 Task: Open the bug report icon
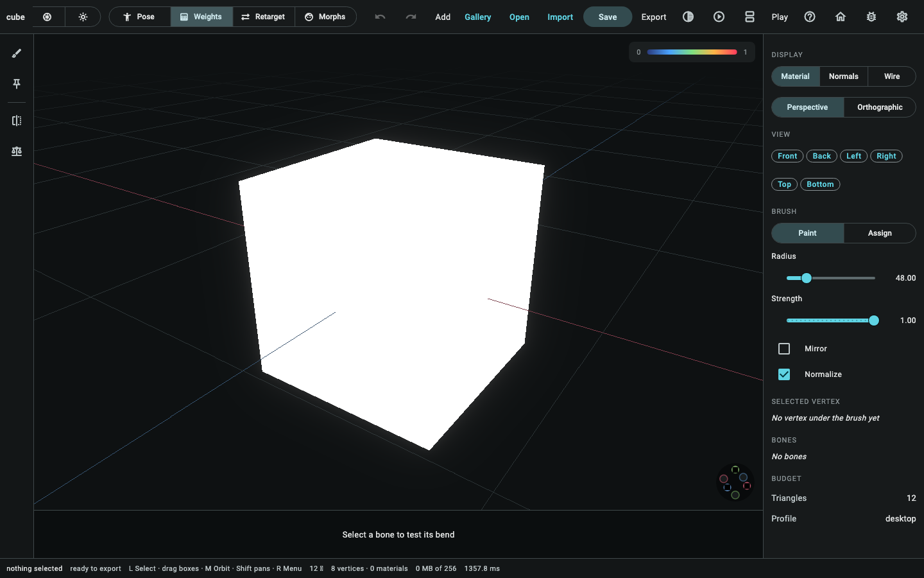tap(871, 17)
